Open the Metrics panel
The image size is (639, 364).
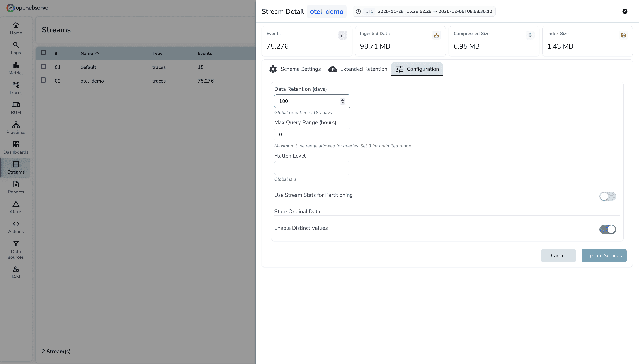[x=16, y=68]
